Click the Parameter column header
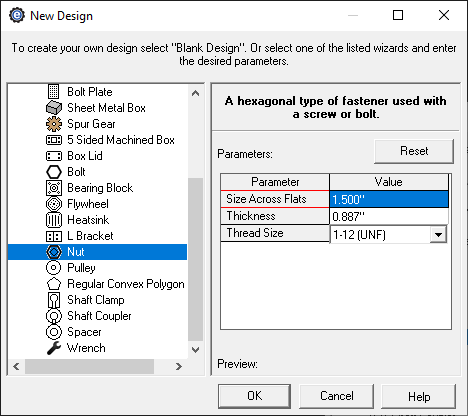 (275, 182)
